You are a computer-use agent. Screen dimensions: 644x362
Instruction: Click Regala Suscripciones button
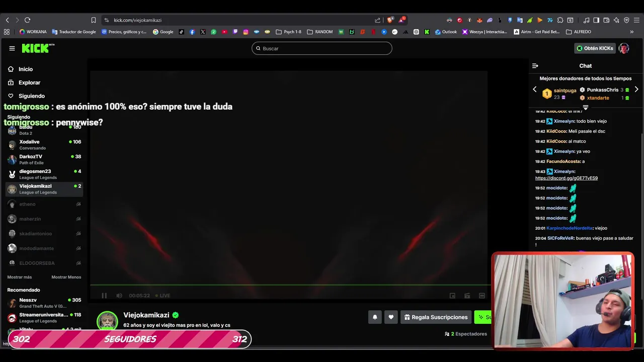436,317
